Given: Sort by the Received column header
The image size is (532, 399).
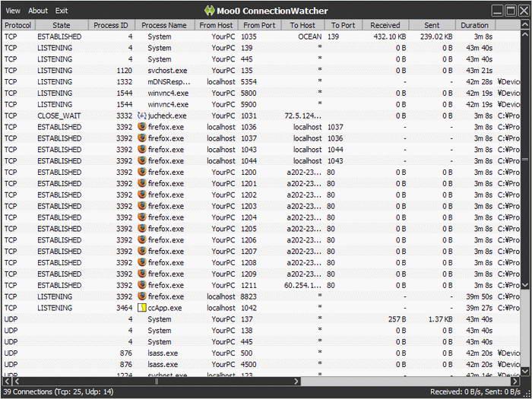Looking at the screenshot, I should click(385, 25).
